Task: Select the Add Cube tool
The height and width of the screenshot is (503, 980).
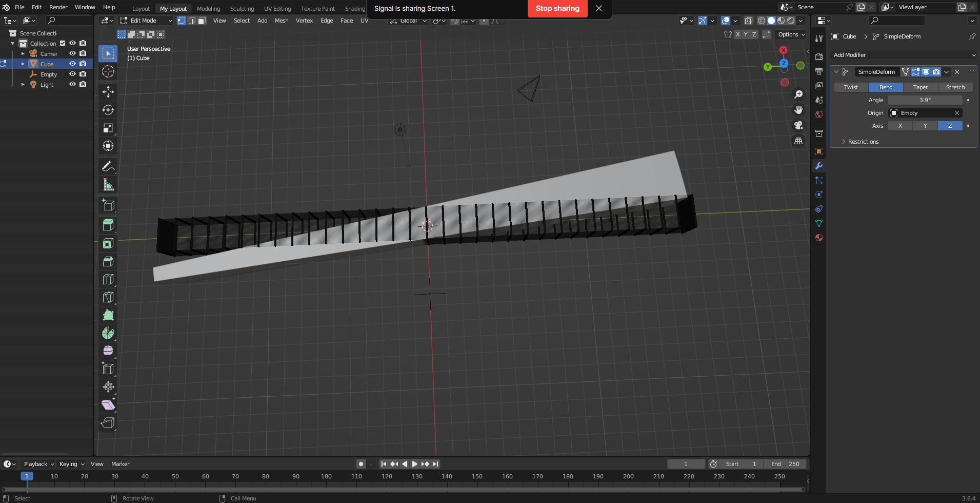Action: 108,205
